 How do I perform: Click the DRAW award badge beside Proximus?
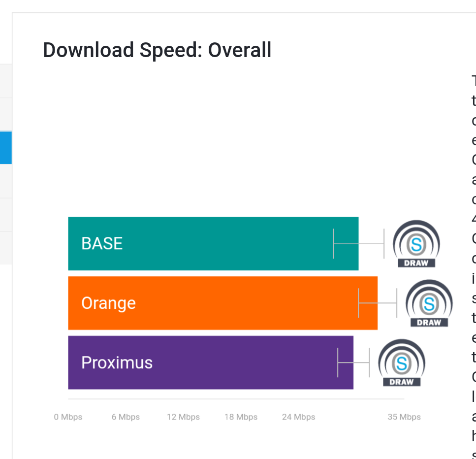(401, 362)
